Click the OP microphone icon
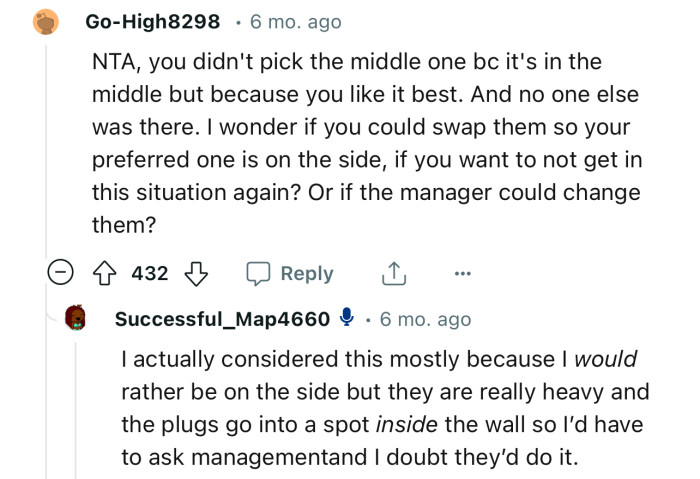 tap(346, 319)
